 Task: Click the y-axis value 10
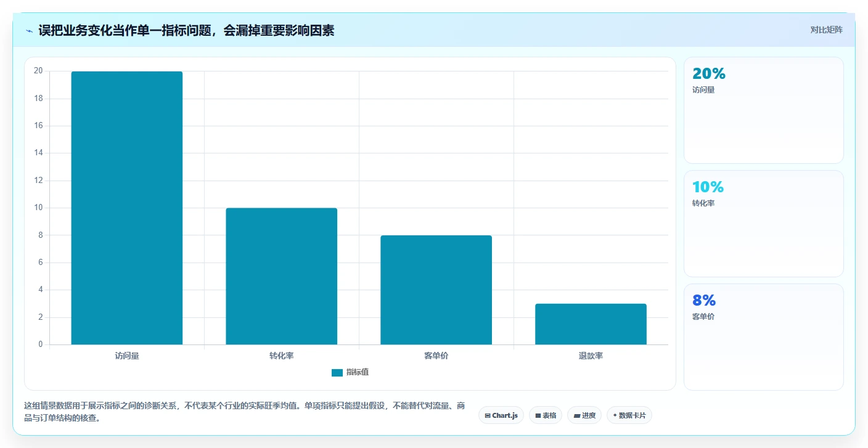[38, 208]
